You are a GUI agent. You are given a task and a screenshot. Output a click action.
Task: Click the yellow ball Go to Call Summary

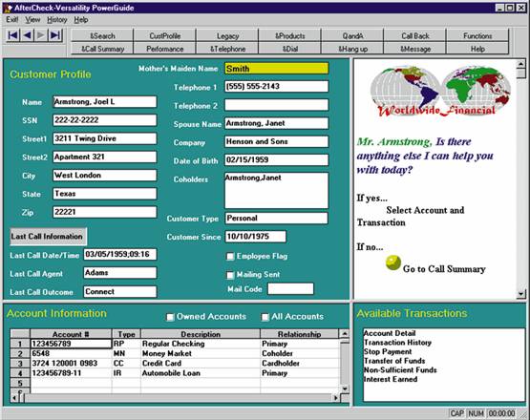[393, 262]
